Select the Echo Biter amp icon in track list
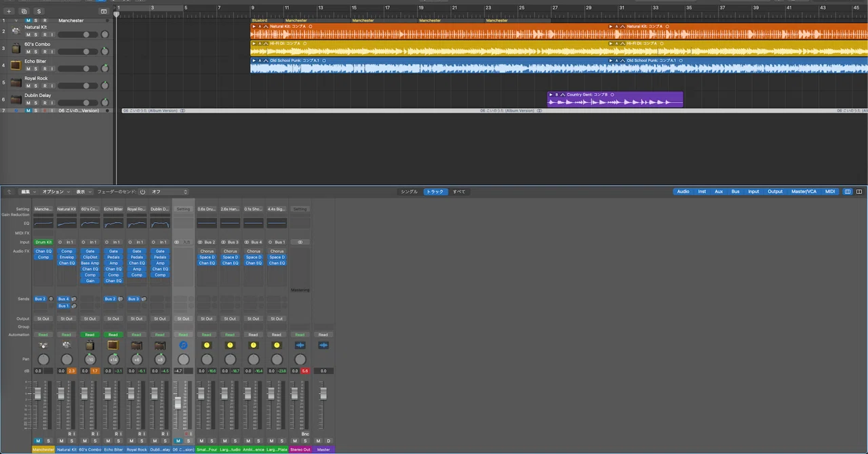The height and width of the screenshot is (454, 868). [16, 65]
